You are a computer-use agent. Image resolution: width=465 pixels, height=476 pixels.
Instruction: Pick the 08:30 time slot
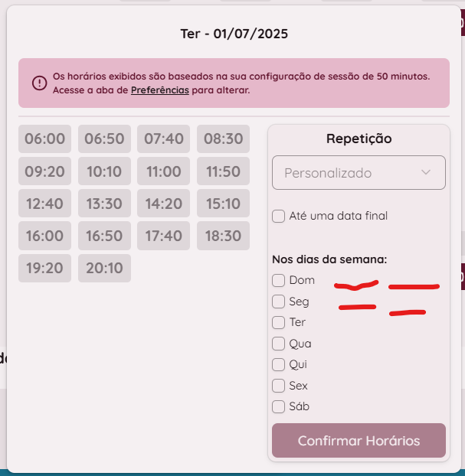coord(223,139)
